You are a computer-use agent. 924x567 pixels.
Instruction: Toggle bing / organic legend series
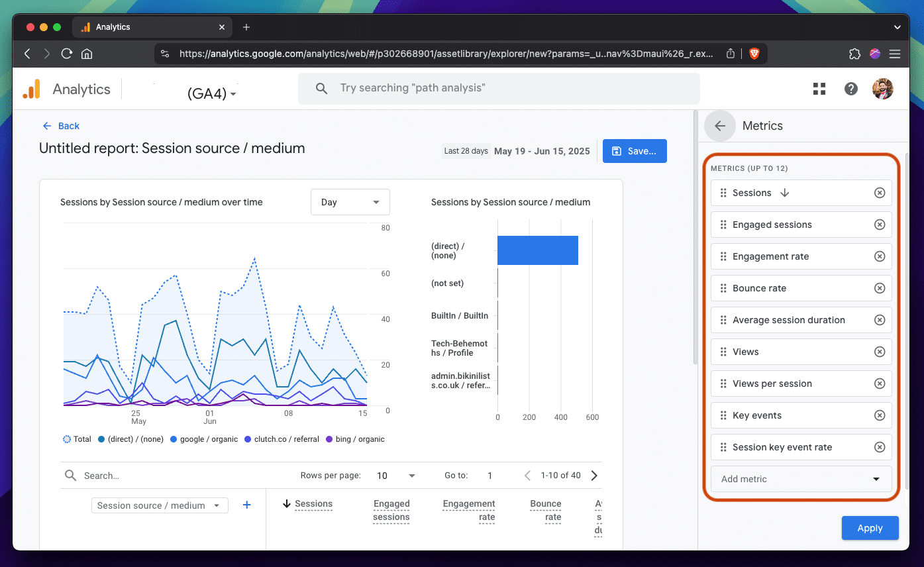pyautogui.click(x=356, y=439)
